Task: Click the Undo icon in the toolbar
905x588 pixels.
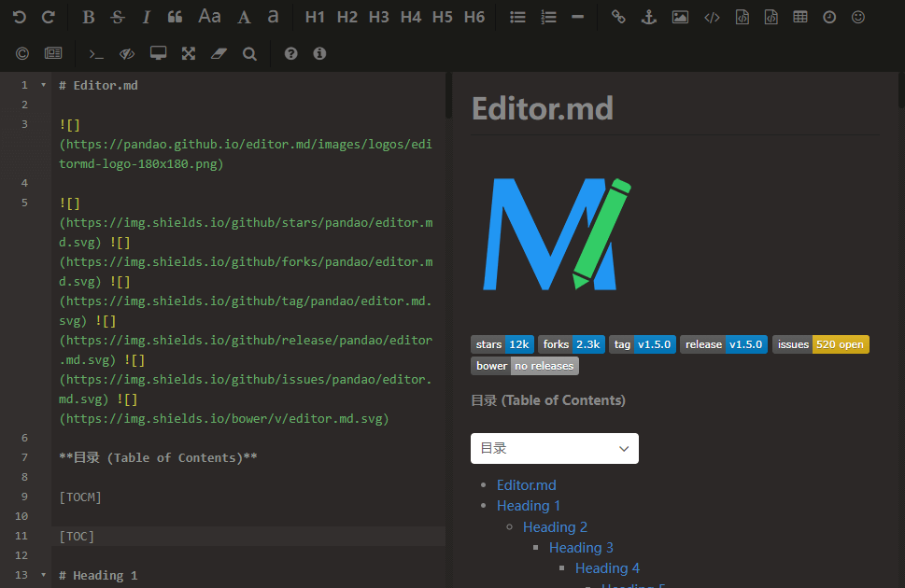Action: click(19, 17)
